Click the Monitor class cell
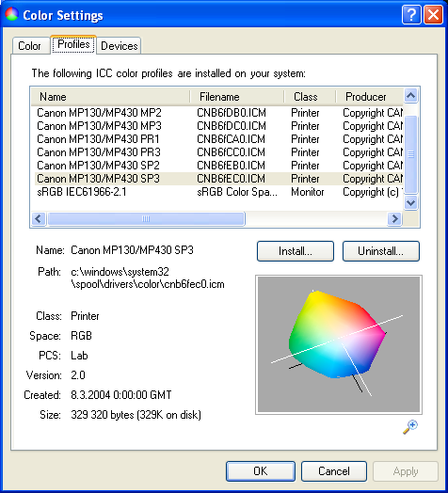 point(308,192)
